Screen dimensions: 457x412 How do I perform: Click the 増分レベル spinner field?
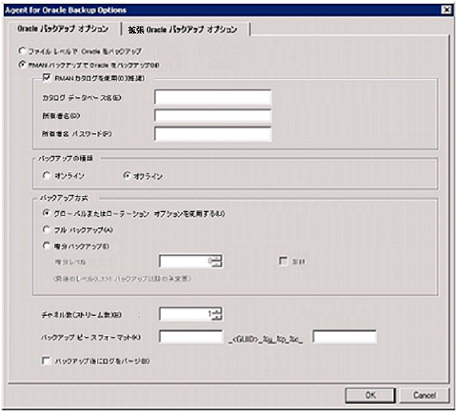tap(191, 261)
